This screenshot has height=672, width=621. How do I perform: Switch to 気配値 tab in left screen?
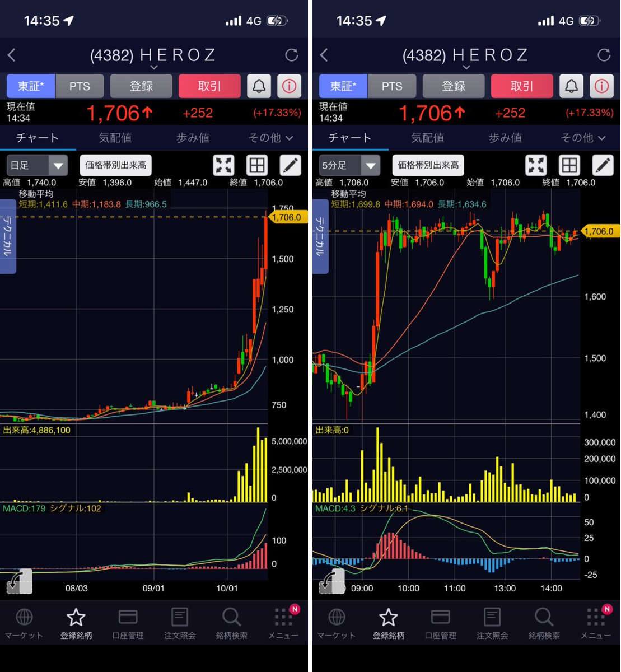tap(115, 138)
